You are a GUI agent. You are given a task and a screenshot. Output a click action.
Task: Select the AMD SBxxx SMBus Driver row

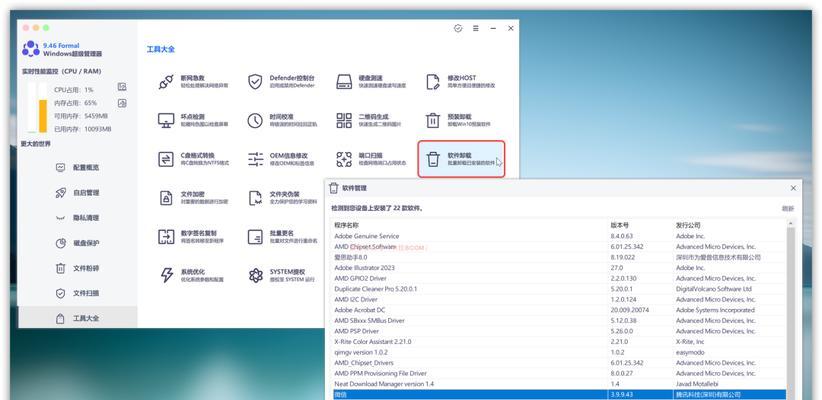[x=559, y=321]
